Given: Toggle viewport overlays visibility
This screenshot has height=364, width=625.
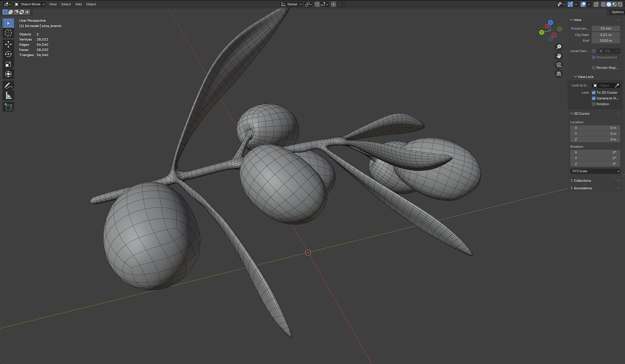Looking at the screenshot, I should [583, 4].
